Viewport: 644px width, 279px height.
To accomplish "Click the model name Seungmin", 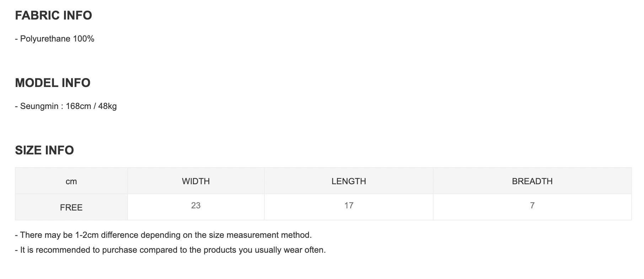I will [39, 106].
